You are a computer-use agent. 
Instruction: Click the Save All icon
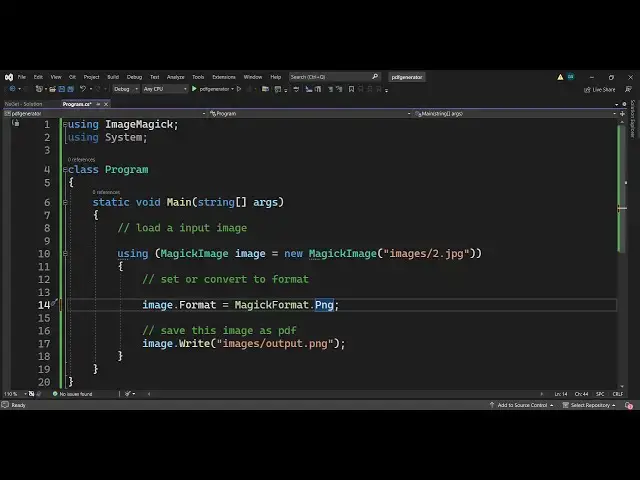click(71, 89)
